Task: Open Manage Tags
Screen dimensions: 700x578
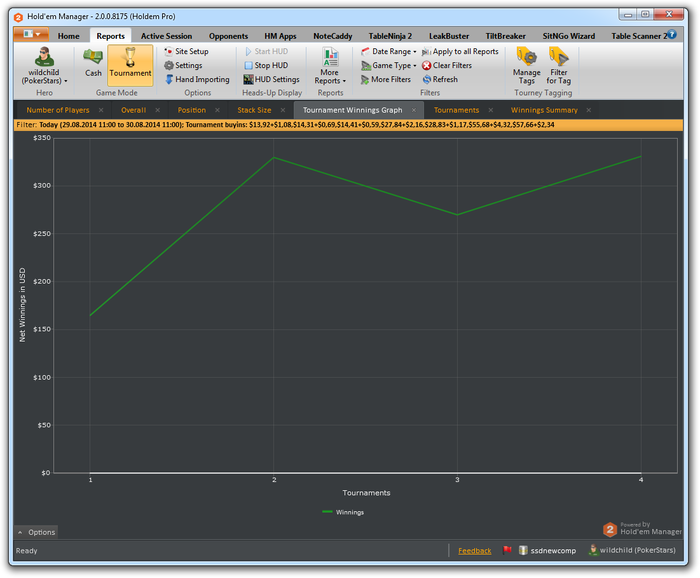Action: [527, 65]
